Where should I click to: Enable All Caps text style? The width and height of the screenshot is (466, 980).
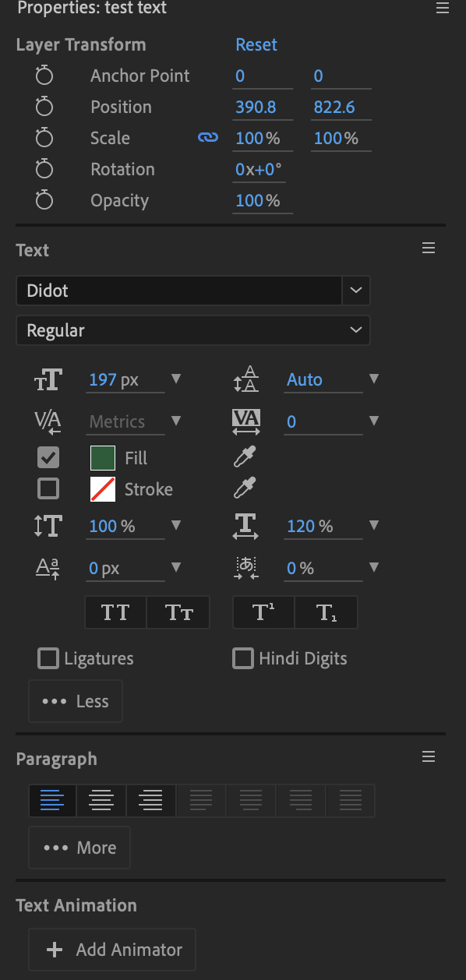point(115,612)
